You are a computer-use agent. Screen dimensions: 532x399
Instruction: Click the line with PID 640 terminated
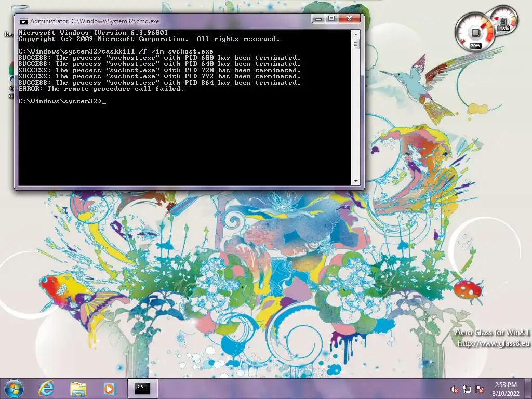(159, 64)
